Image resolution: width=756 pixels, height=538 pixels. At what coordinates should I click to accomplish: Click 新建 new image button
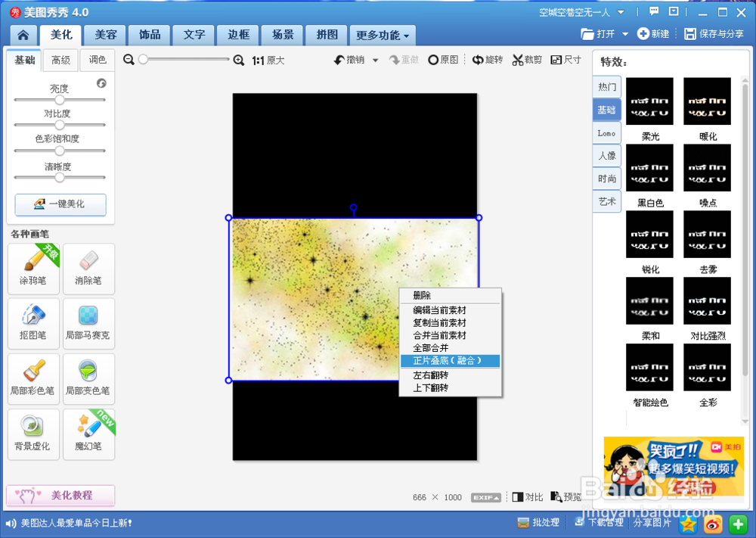[x=653, y=34]
